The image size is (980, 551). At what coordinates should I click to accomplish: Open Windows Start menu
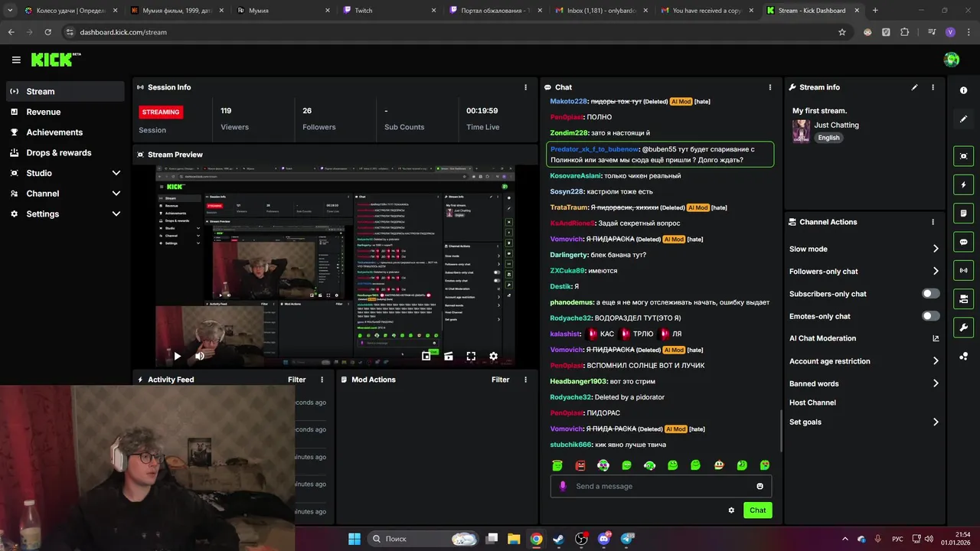[354, 539]
